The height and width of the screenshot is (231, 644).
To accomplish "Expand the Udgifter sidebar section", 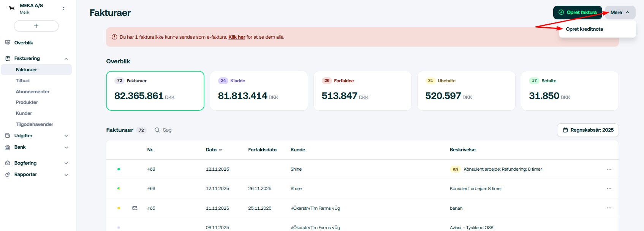I will [x=66, y=136].
